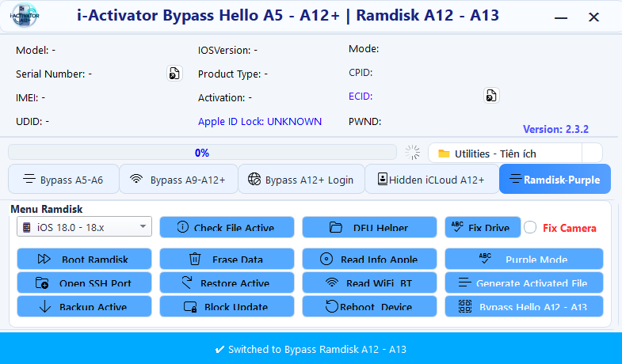The height and width of the screenshot is (364, 622).
Task: Click the down-arrow icon on Backup Active
Action: (x=45, y=306)
